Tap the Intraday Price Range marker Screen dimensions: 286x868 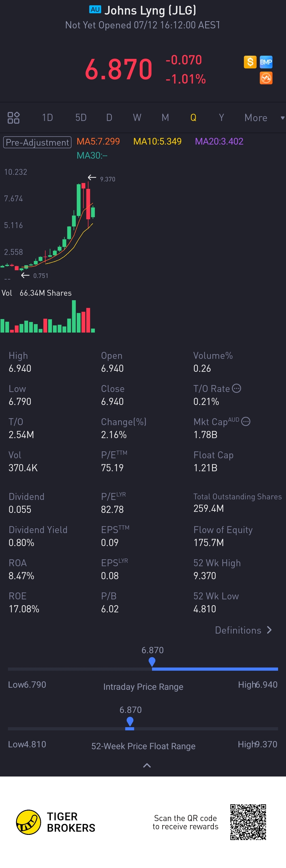pos(152,662)
